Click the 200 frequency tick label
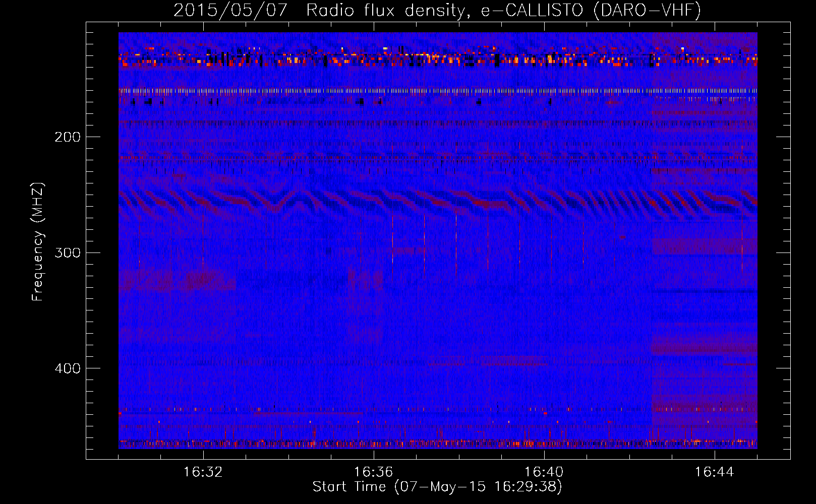This screenshot has height=504, width=816. point(68,137)
